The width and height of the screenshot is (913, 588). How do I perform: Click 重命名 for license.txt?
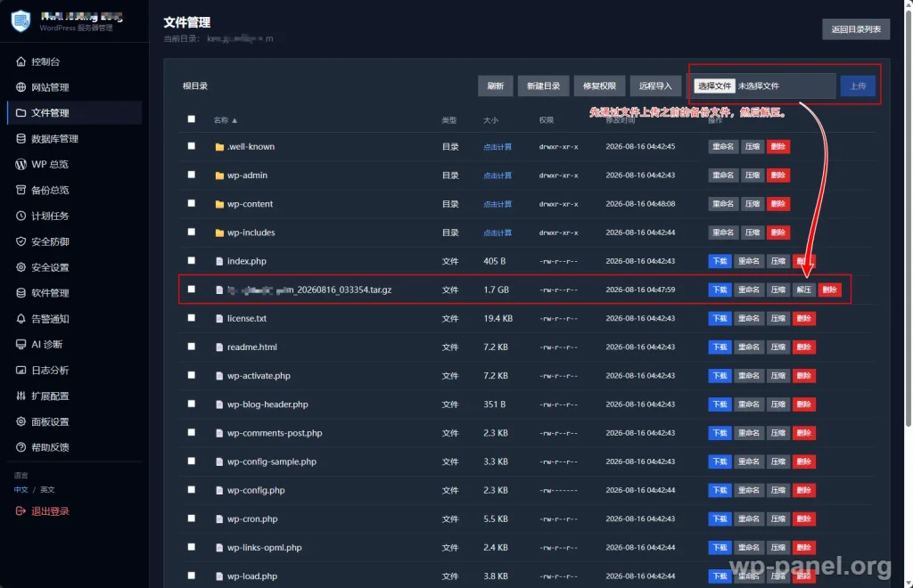(x=749, y=319)
